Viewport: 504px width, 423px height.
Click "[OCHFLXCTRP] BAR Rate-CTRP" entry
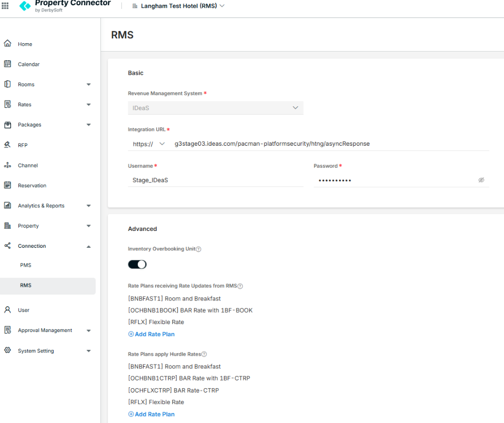click(x=173, y=390)
